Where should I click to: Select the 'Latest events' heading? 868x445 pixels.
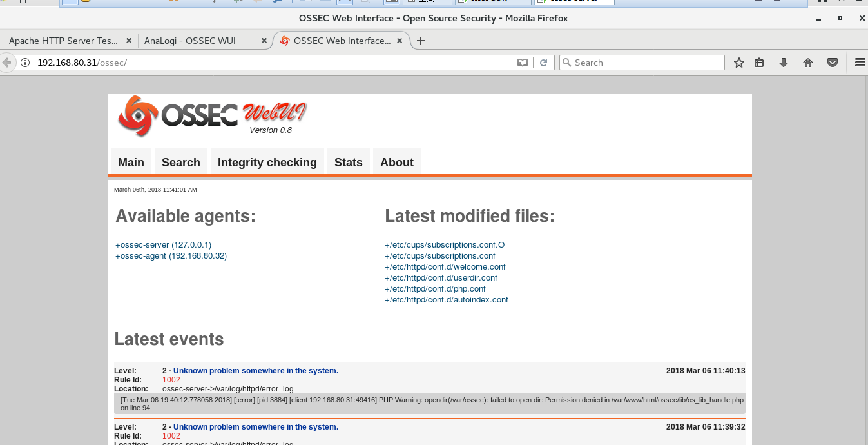tap(169, 339)
